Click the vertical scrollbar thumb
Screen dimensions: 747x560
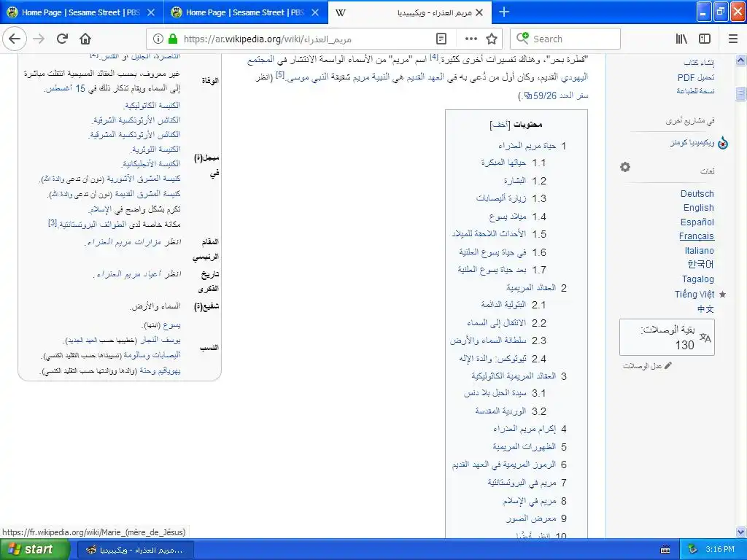pos(740,93)
